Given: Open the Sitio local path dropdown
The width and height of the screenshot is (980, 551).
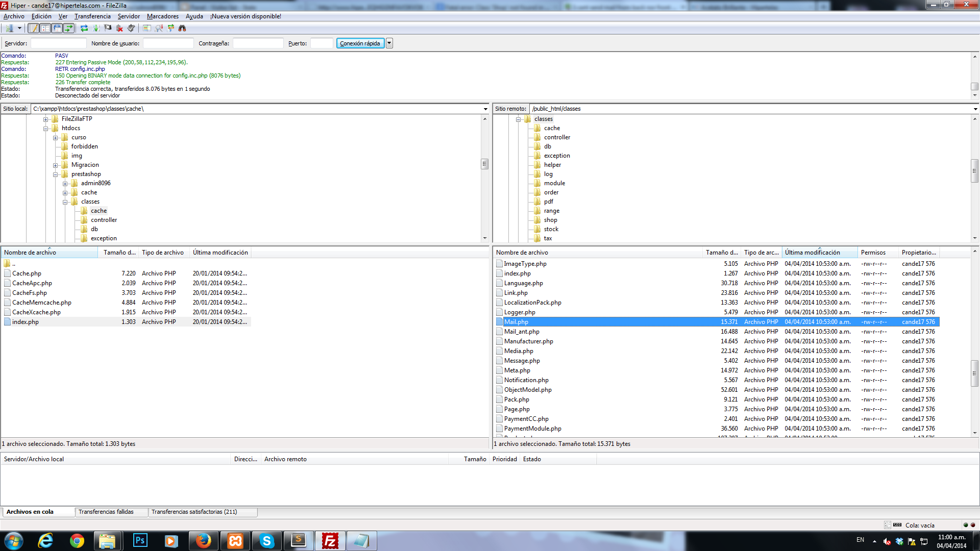Looking at the screenshot, I should coord(485,109).
